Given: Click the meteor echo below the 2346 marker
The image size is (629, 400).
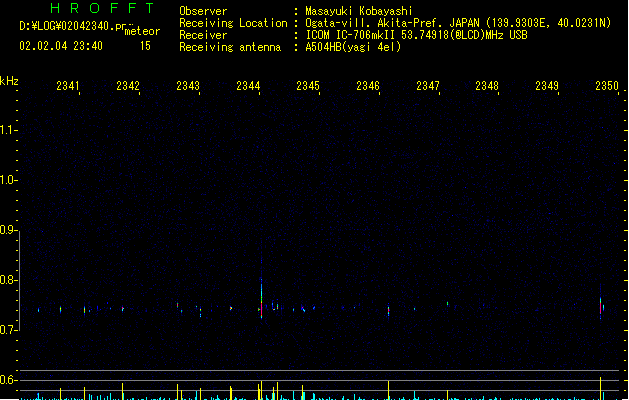Looking at the screenshot, I should (388, 310).
